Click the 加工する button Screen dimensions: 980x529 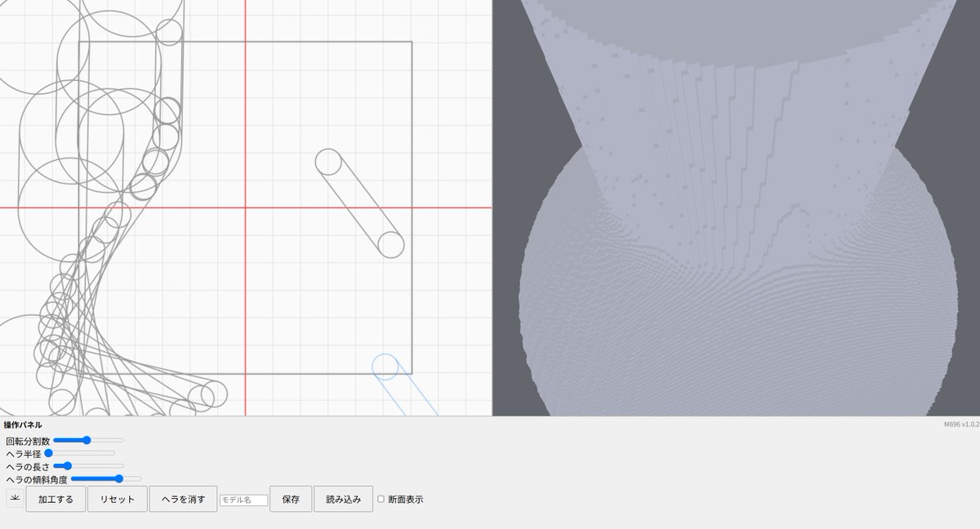coord(56,499)
